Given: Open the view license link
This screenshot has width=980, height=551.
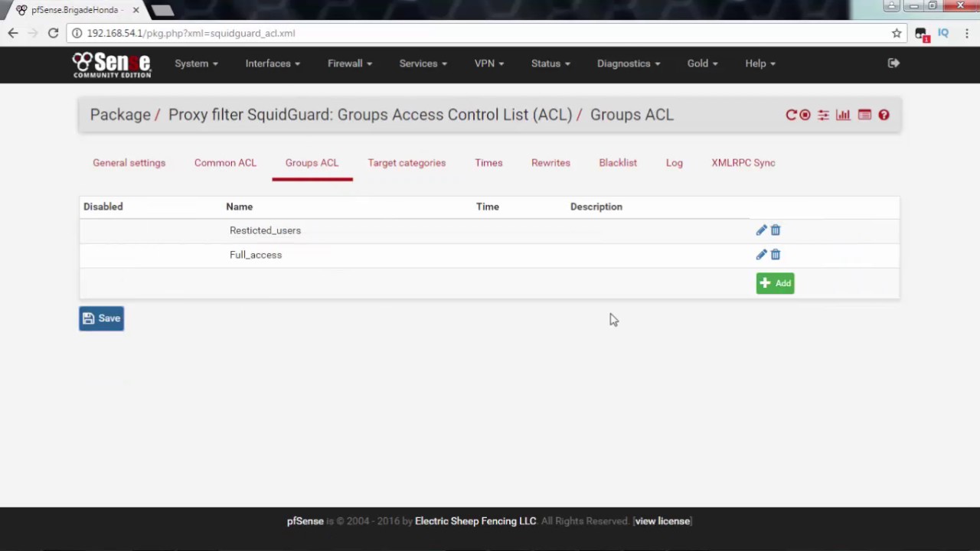Looking at the screenshot, I should tap(662, 521).
